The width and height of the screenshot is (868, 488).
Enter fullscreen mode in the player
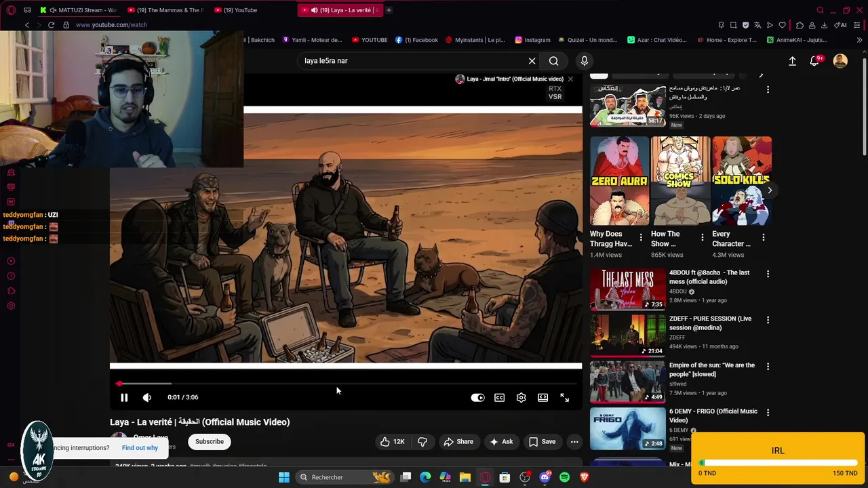(564, 398)
